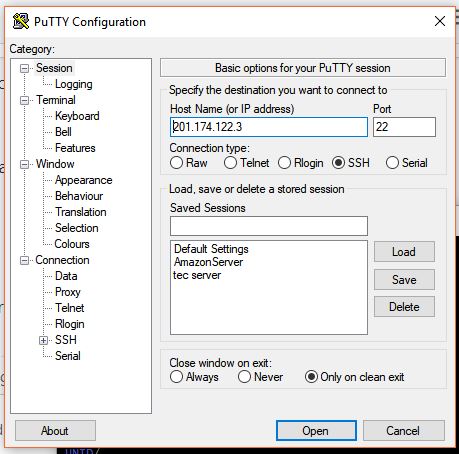Select the Features category
The image size is (459, 454).
(x=75, y=148)
